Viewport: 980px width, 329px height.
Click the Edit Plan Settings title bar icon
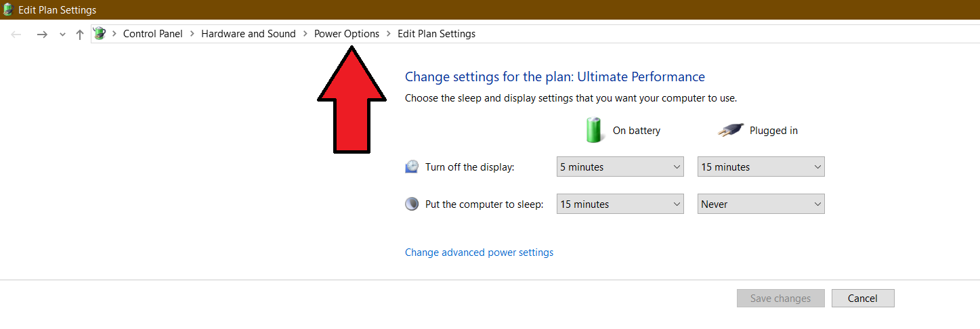tap(8, 9)
